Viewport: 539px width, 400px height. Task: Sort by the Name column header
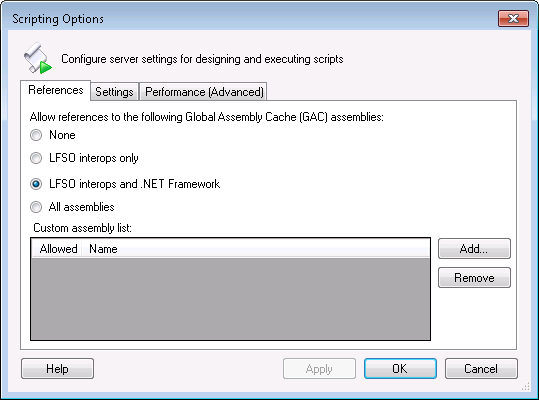point(256,249)
